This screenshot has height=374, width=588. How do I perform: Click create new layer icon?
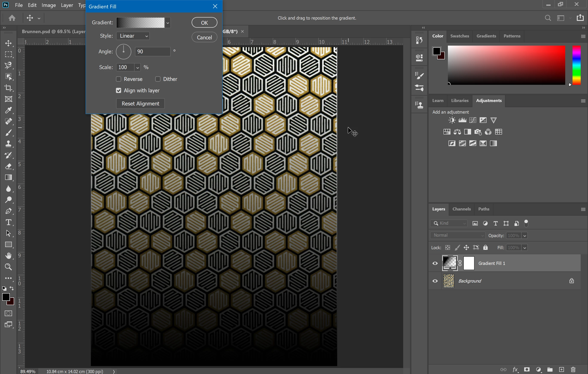pyautogui.click(x=561, y=369)
